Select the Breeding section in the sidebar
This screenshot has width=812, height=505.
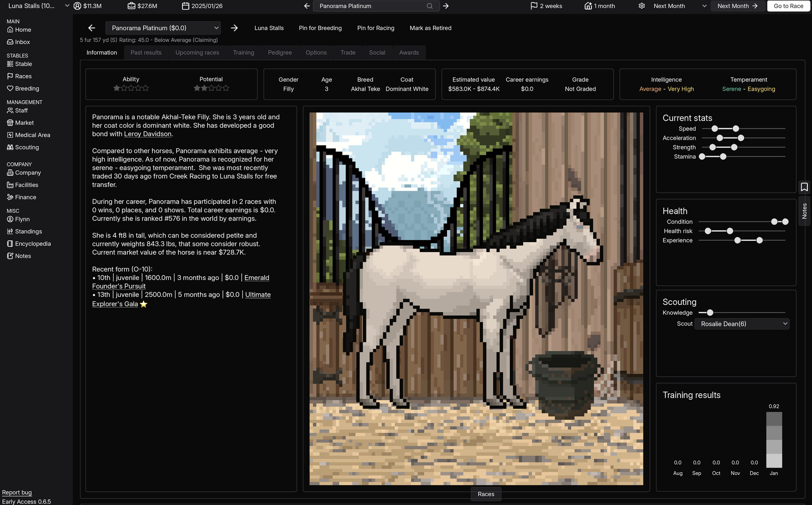27,88
